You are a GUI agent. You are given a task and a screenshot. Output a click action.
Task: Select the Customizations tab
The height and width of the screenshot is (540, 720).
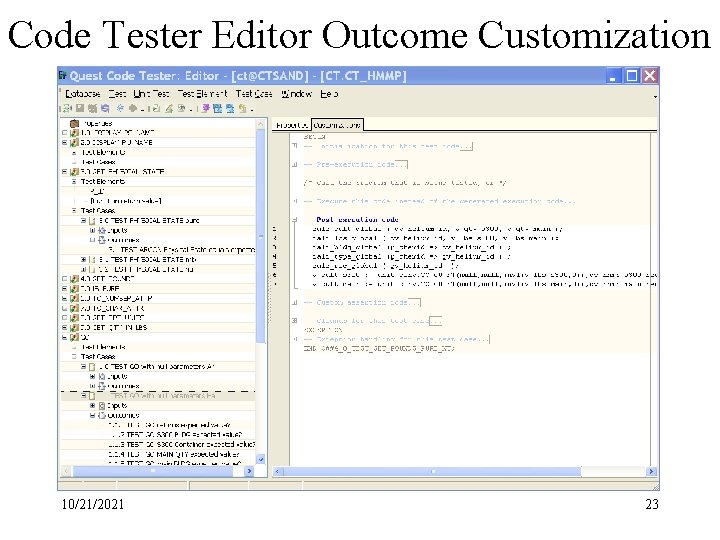click(338, 125)
